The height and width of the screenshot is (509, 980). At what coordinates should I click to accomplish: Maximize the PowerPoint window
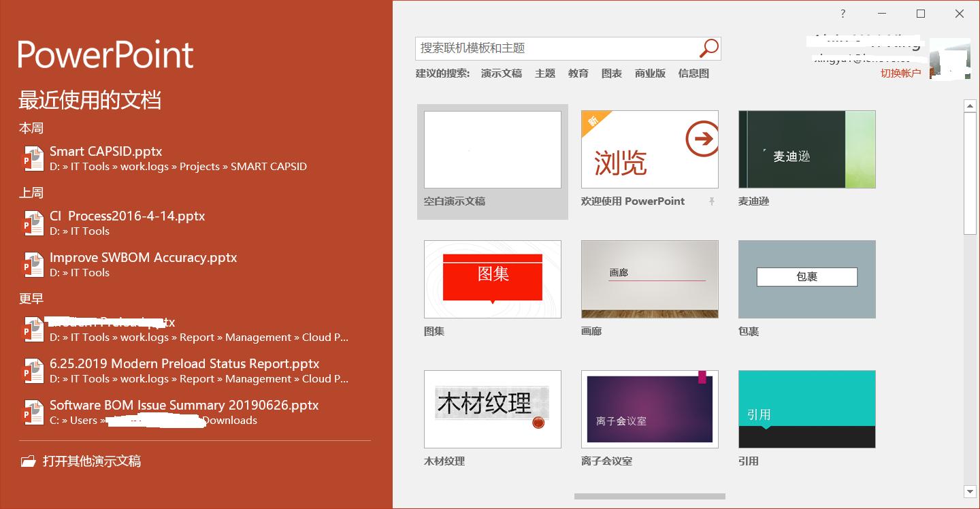921,14
